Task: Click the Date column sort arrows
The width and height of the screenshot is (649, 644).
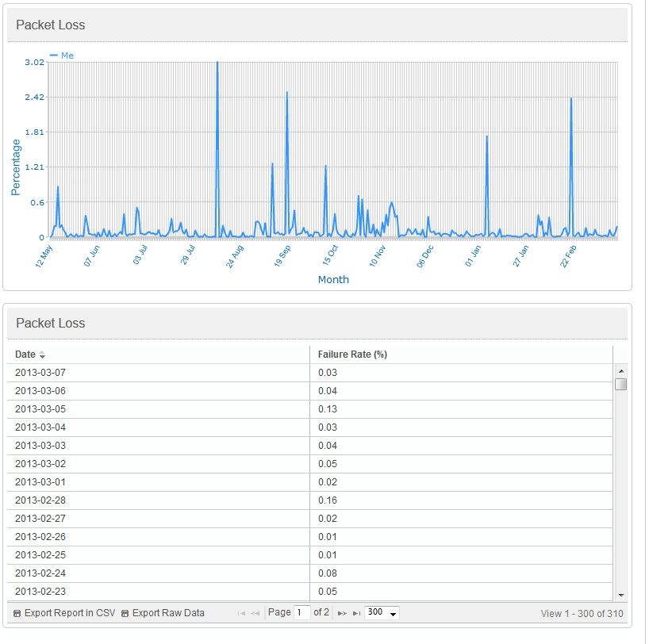Action: pyautogui.click(x=42, y=355)
